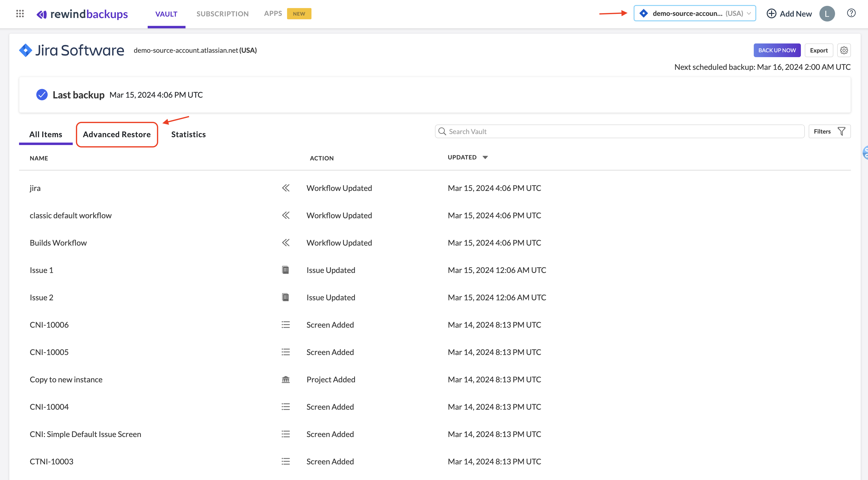This screenshot has height=480, width=868.
Task: Click the Export button
Action: (819, 50)
